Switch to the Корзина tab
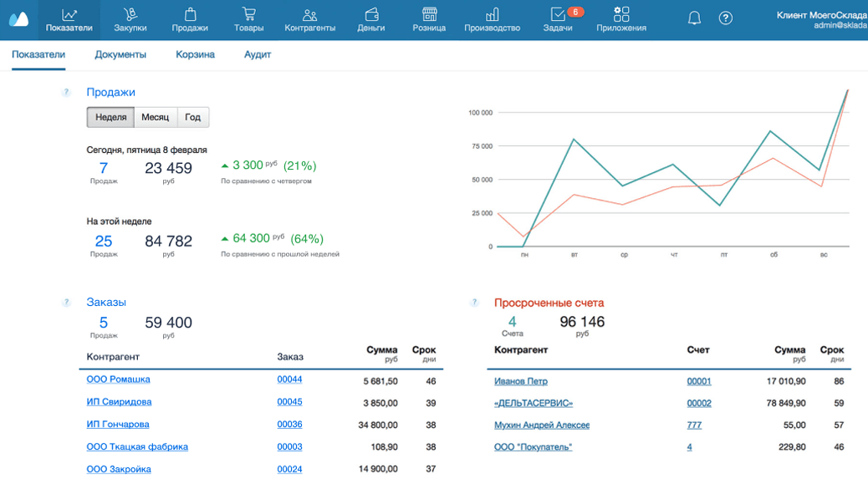The width and height of the screenshot is (868, 499). pos(196,55)
